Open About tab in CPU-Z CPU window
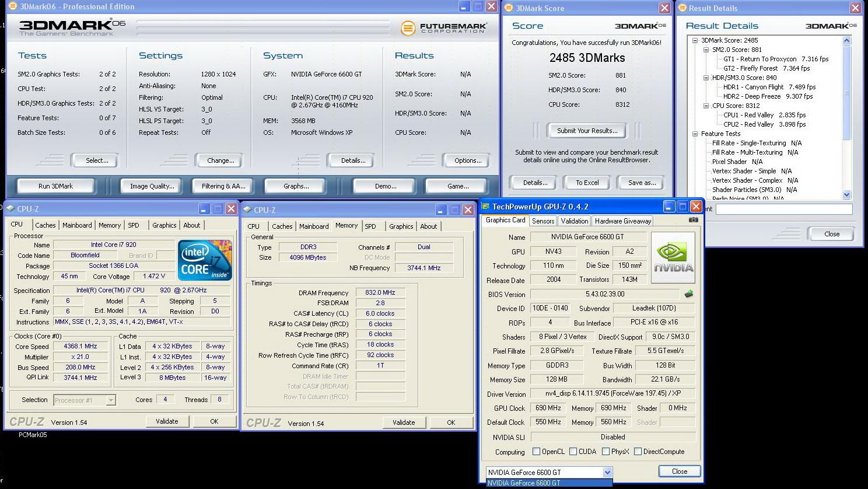868x489 pixels. (x=192, y=225)
